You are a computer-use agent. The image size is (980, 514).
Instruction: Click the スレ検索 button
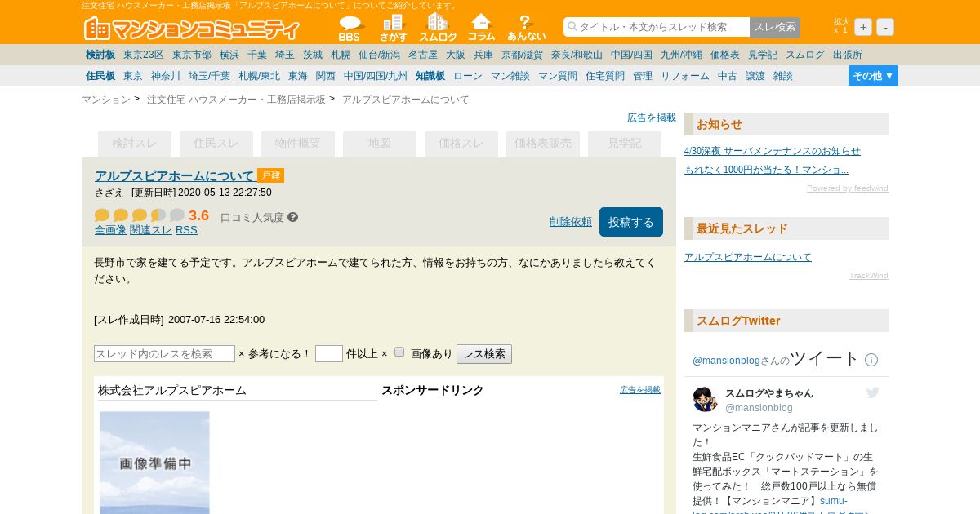click(x=775, y=27)
